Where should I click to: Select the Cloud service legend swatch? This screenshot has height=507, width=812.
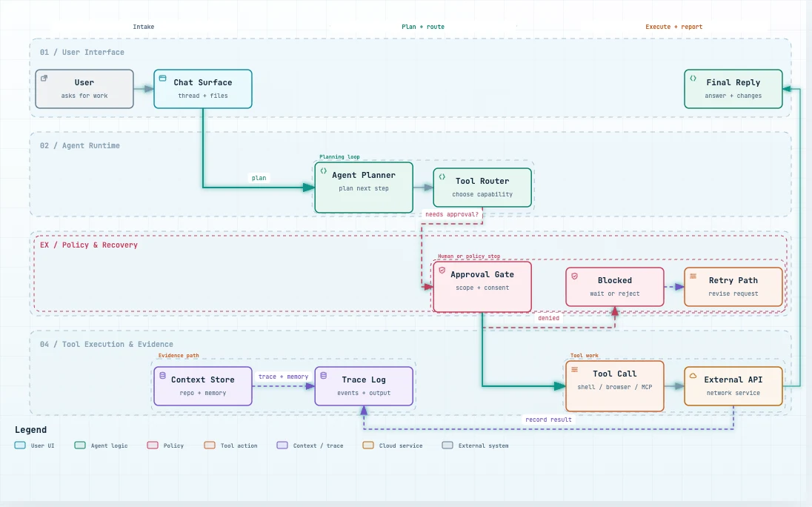click(x=368, y=445)
